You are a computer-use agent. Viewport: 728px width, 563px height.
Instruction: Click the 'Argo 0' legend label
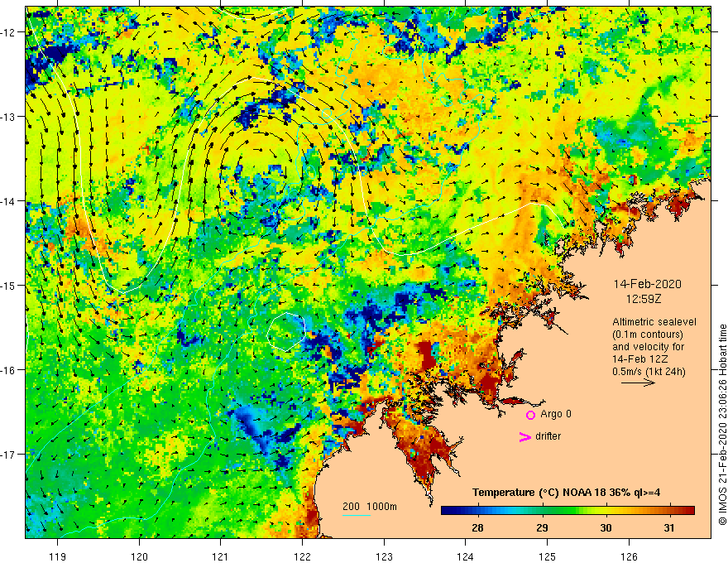click(556, 414)
